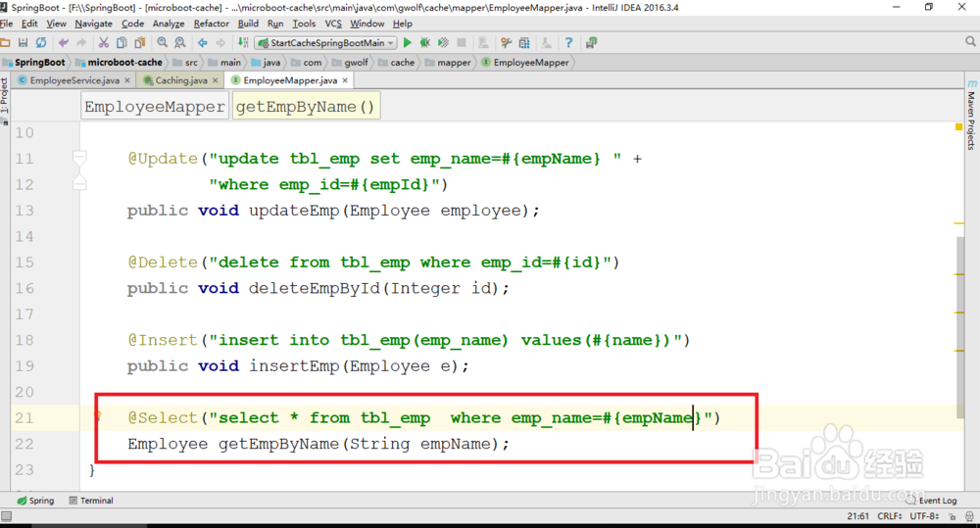Click the 21:61 cursor position indicator
This screenshot has height=528, width=980.
tap(858, 516)
